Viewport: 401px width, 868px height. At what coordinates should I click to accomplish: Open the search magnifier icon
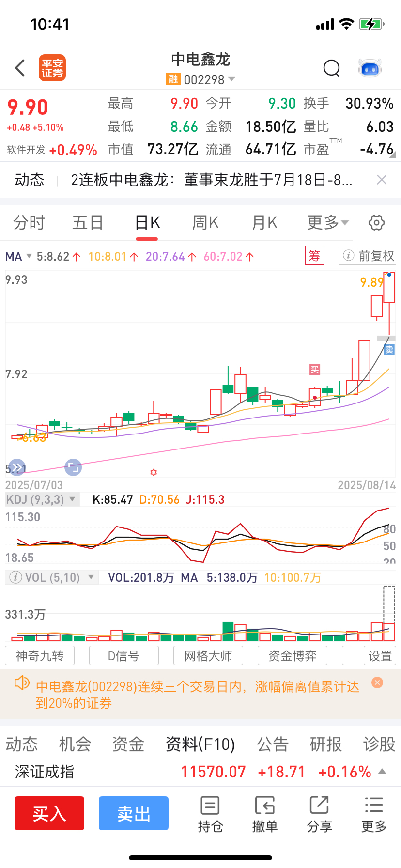332,68
